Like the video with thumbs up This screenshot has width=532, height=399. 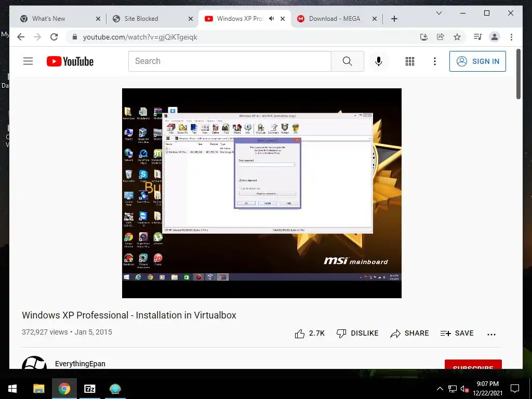[310, 334]
